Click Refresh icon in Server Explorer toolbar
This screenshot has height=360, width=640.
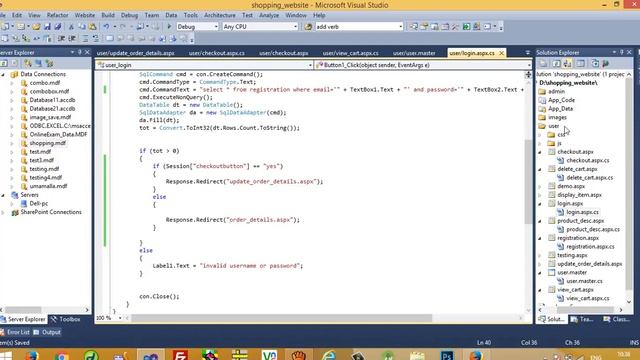pos(4,63)
